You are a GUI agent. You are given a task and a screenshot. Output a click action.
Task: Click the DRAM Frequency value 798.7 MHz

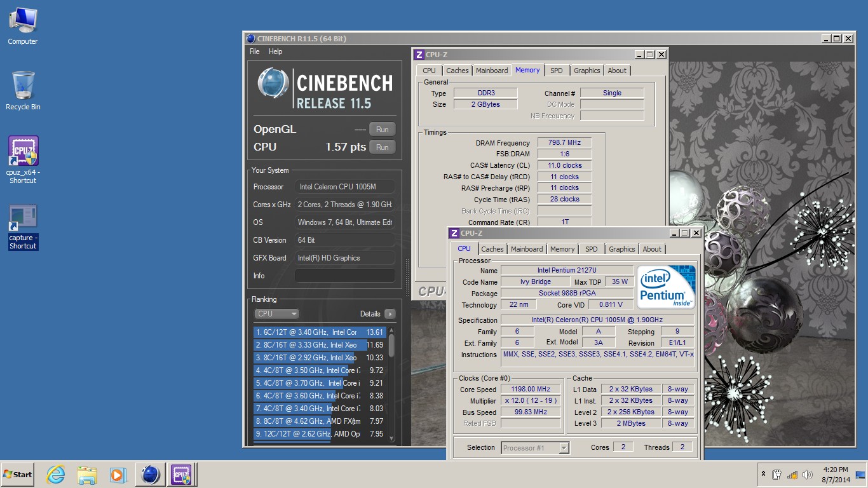[x=564, y=143]
